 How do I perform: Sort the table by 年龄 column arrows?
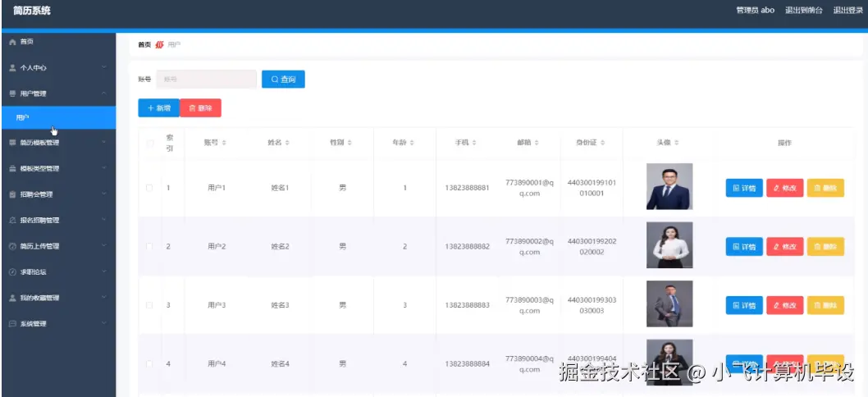pos(412,143)
